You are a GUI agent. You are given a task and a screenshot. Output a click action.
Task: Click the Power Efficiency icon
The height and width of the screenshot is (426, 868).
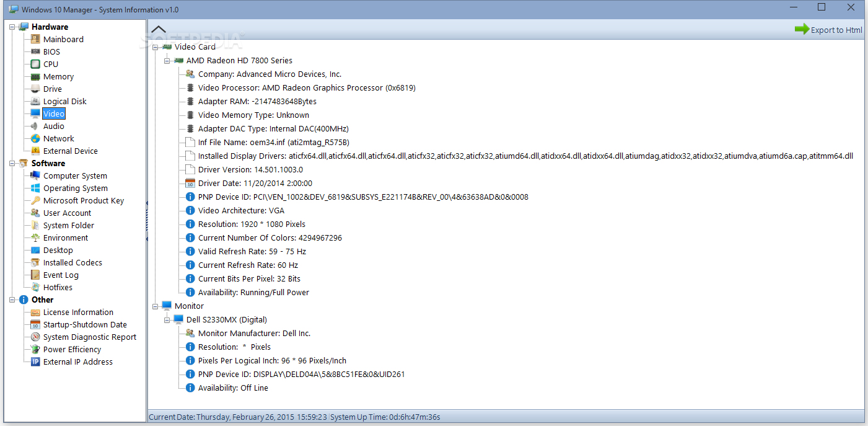point(35,349)
